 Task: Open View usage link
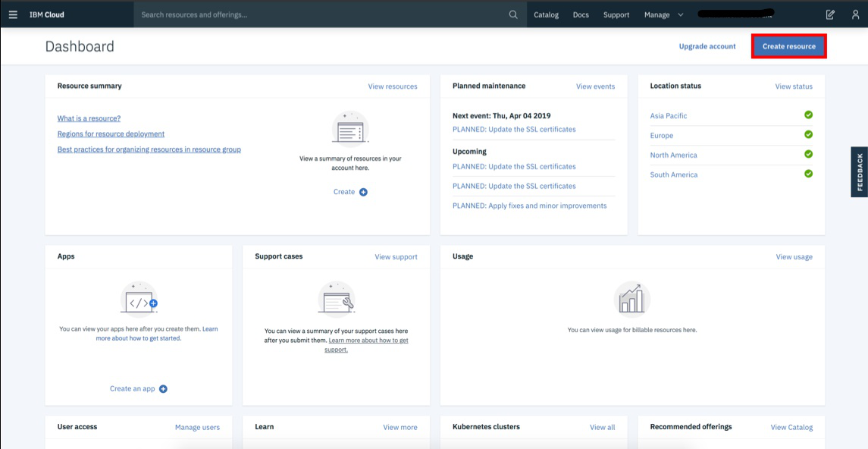coord(794,257)
